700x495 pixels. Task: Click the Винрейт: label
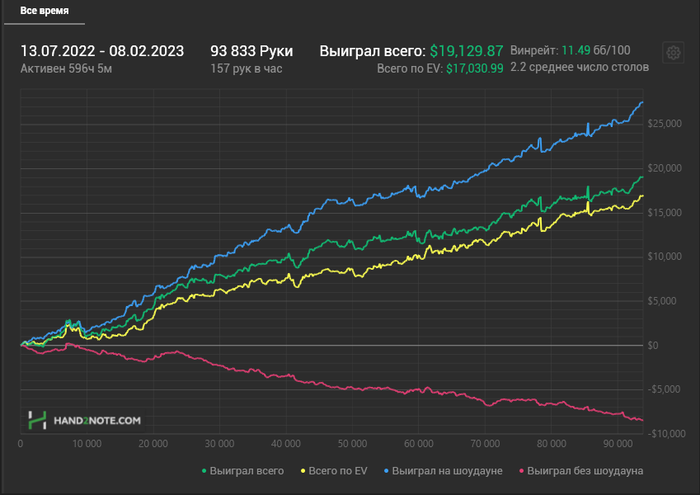pos(534,50)
